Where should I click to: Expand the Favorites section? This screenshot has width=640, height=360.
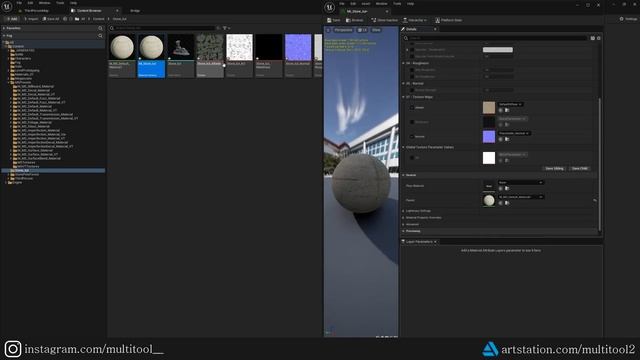pos(4,28)
